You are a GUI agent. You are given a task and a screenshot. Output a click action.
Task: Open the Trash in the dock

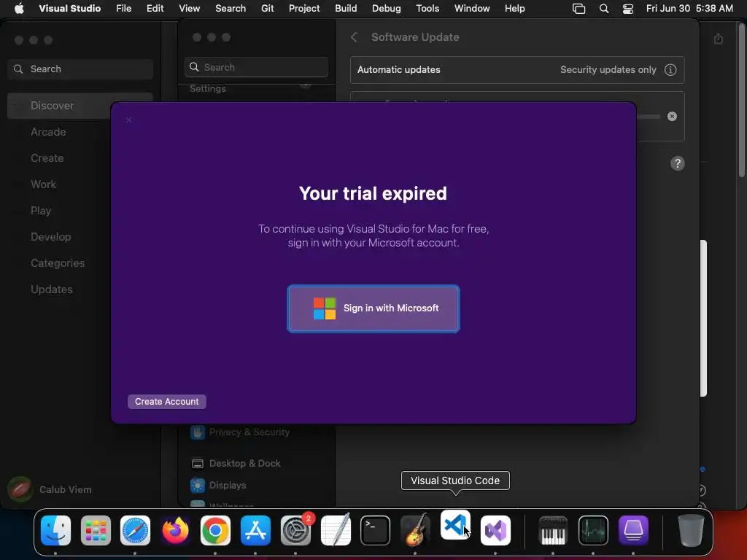coord(691,531)
